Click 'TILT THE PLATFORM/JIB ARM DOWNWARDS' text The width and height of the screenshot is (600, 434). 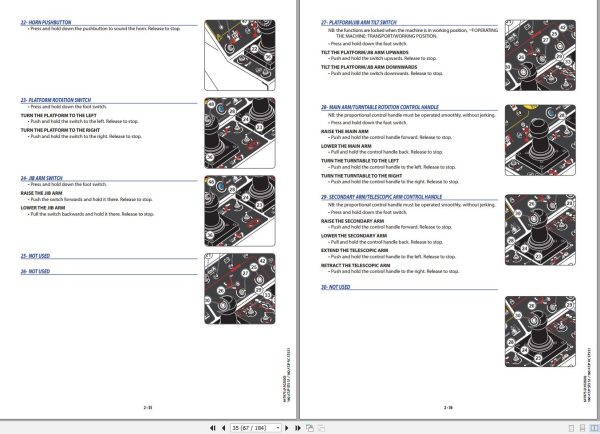(369, 67)
